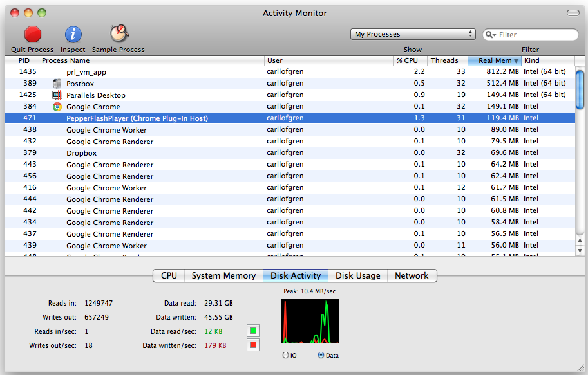588x375 pixels.
Task: Select the Dropbox process row
Action: click(x=290, y=153)
